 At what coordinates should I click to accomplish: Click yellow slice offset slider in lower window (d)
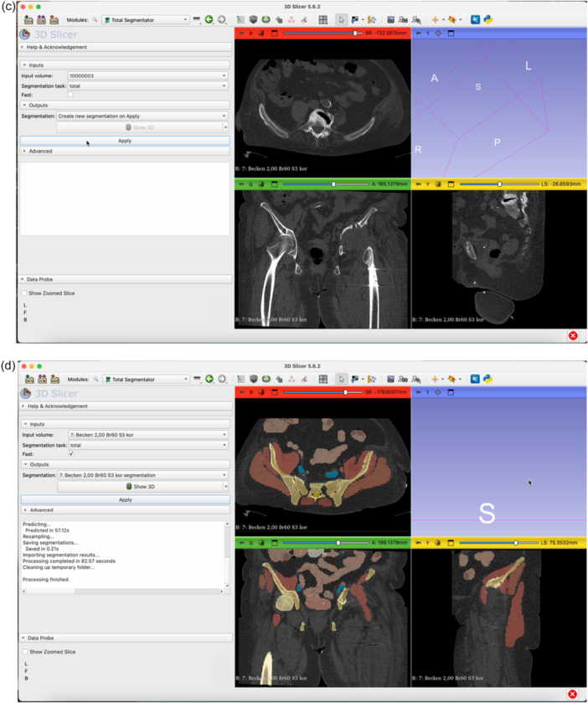point(499,543)
